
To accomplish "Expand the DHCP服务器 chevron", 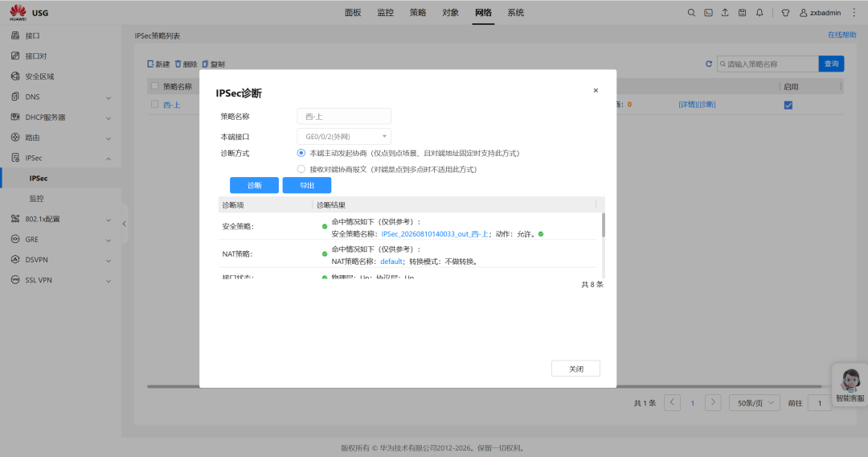I will [108, 118].
